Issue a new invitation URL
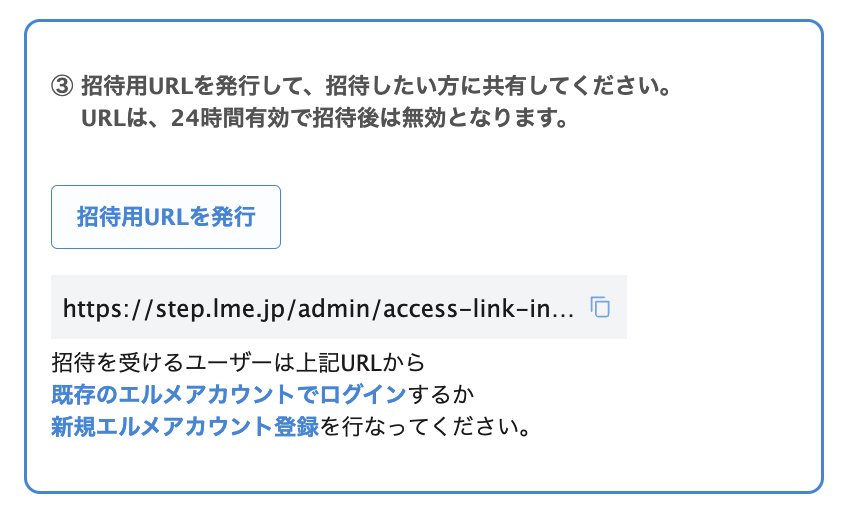Viewport: 850px width, 522px height. click(x=166, y=217)
